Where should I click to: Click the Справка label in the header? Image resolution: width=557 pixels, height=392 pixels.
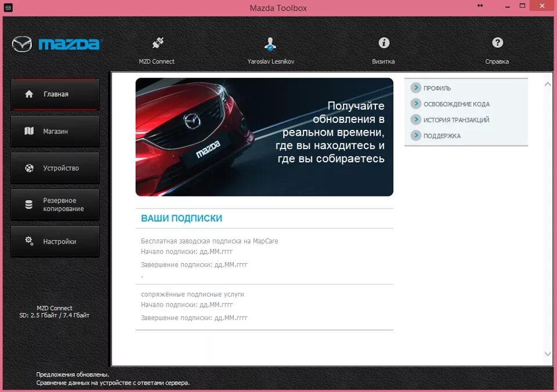coord(497,61)
